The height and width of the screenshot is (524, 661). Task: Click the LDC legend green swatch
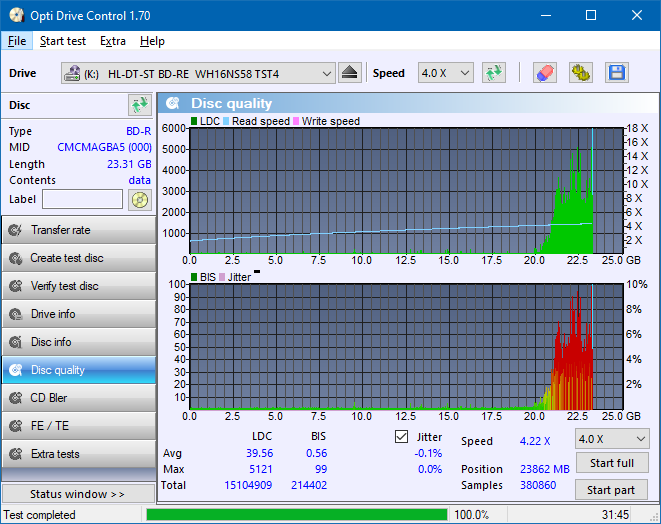pos(194,121)
